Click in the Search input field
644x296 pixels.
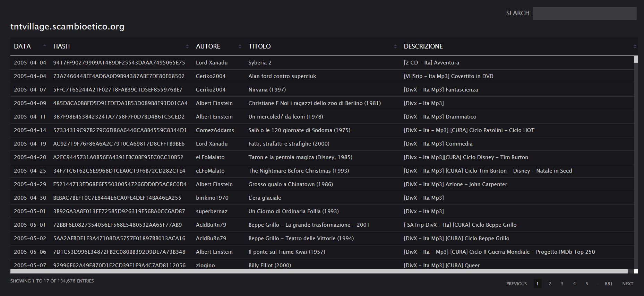(x=584, y=14)
